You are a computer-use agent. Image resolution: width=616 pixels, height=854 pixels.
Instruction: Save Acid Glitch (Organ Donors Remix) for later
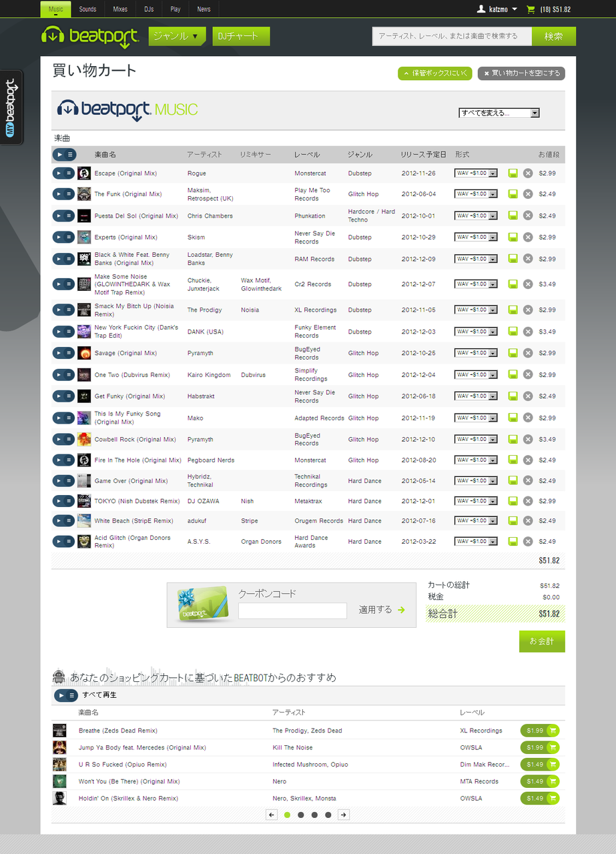[x=513, y=541]
